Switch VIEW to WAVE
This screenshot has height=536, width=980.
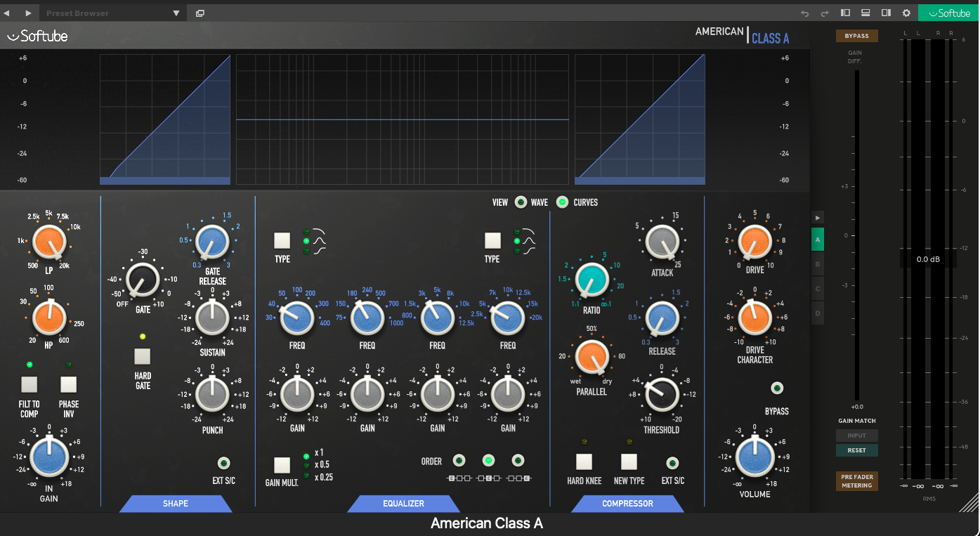[521, 202]
